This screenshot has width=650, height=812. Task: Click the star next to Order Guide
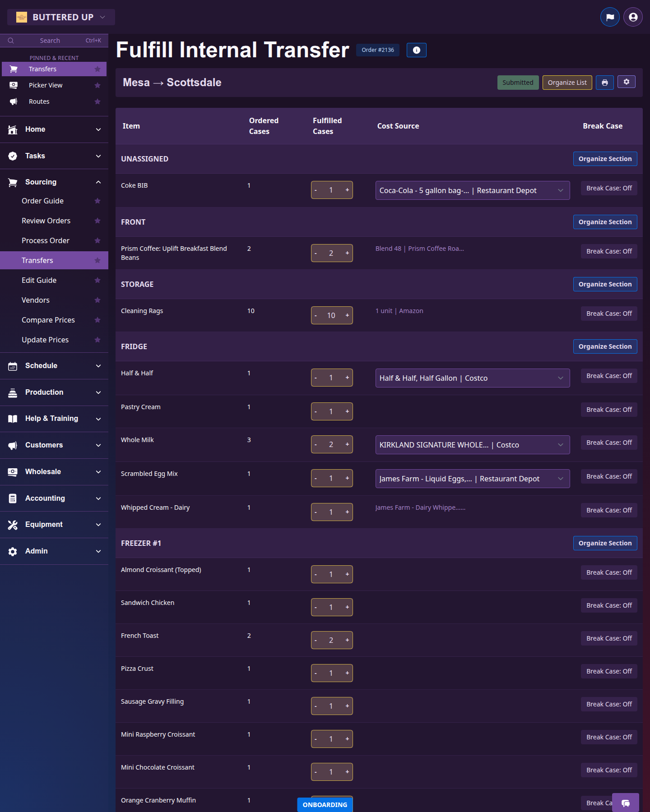97,201
